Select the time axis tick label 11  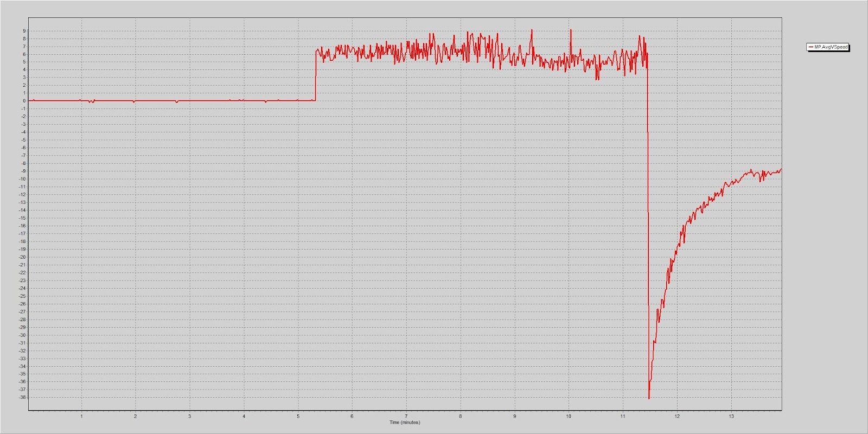[x=623, y=416]
